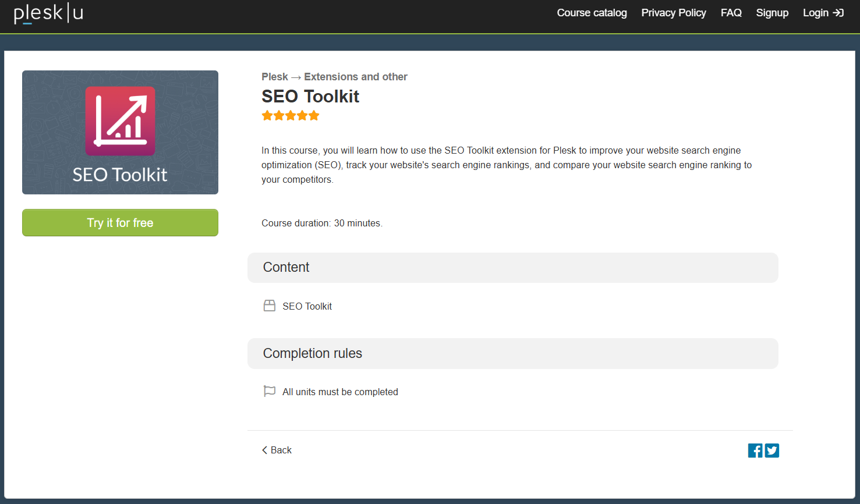Click the completion flag icon
This screenshot has width=860, height=504.
(x=270, y=391)
